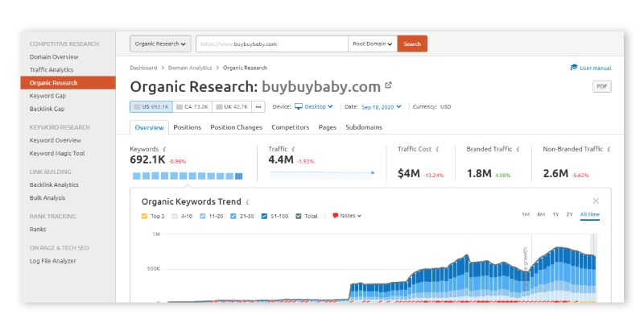Toggle the 4-10 positions checkbox
This screenshot has width=644, height=323.
point(175,216)
